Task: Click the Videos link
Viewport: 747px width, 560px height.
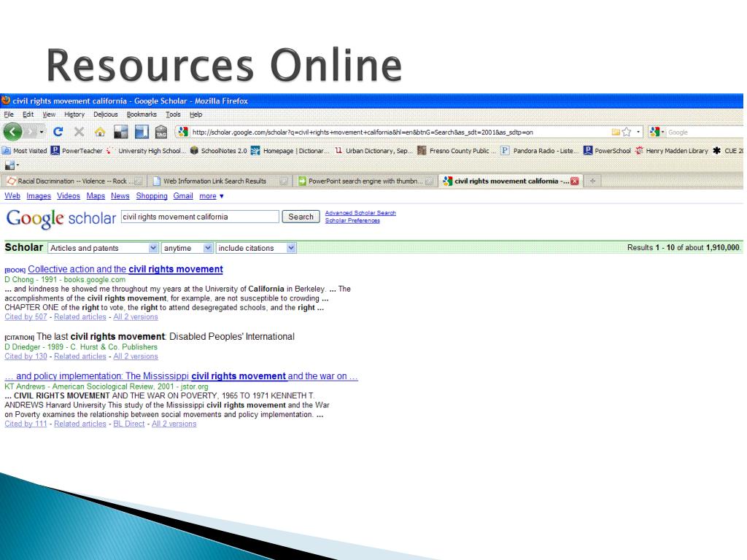Action: pos(69,195)
